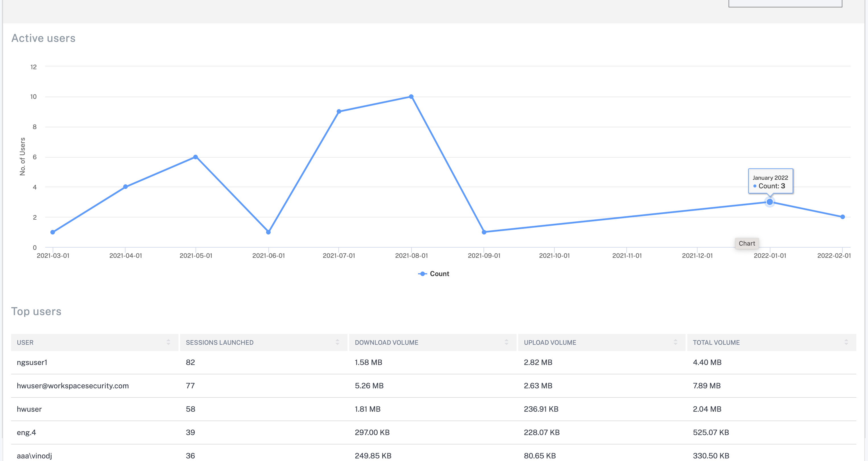Click the January 2022 data point
This screenshot has height=461, width=868.
770,202
